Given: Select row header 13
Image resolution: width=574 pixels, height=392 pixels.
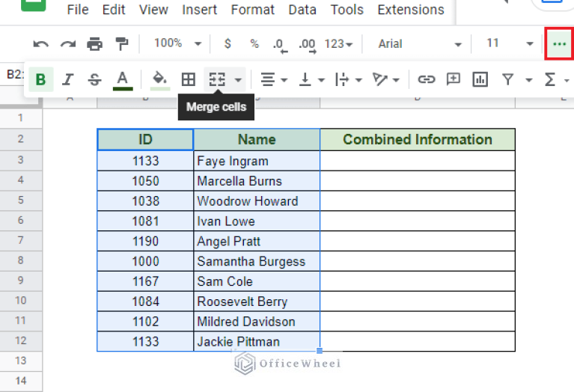Looking at the screenshot, I should pyautogui.click(x=21, y=361).
